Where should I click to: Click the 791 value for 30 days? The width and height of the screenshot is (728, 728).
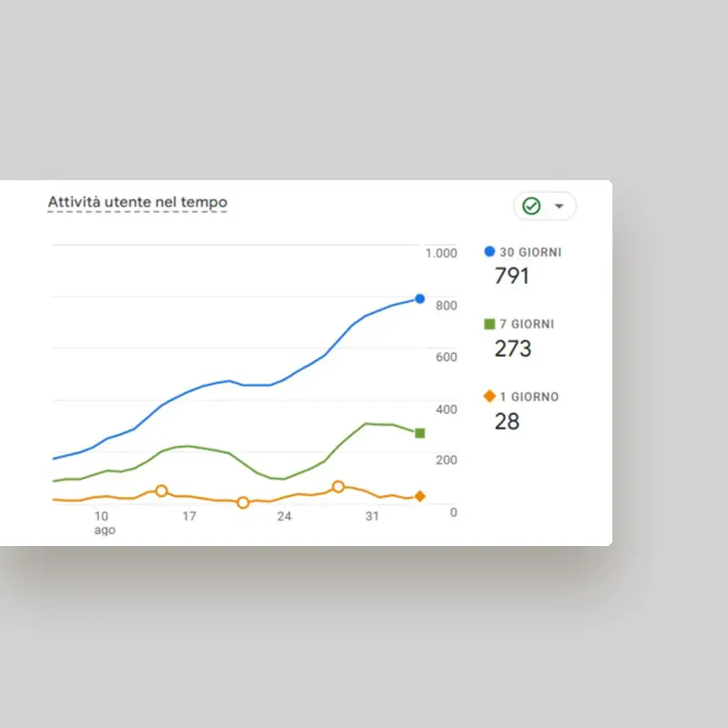point(511,276)
